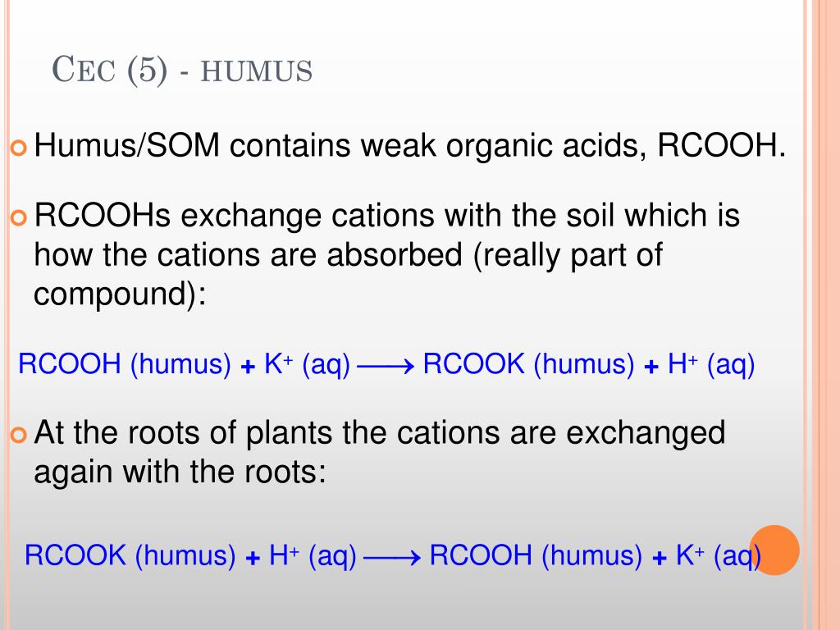Click the bullet marker beside RCOOHs exchange
840x630 pixels.
pyautogui.click(x=18, y=217)
